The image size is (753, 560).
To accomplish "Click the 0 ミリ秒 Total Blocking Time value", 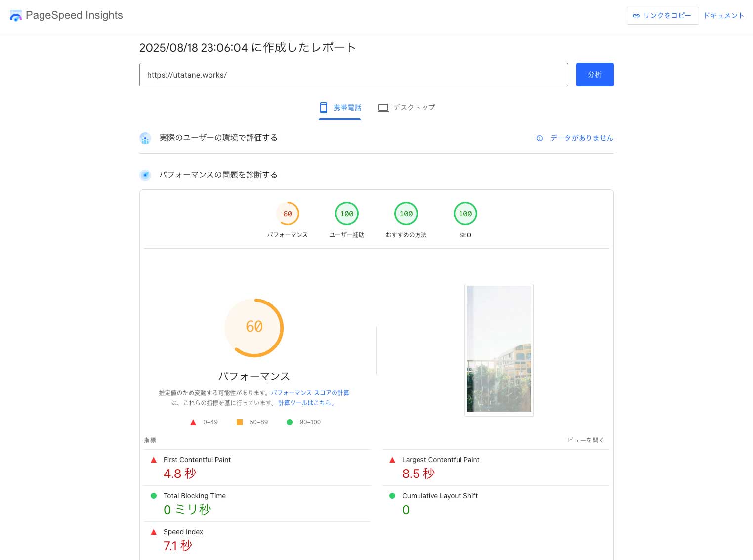I will coord(187,510).
